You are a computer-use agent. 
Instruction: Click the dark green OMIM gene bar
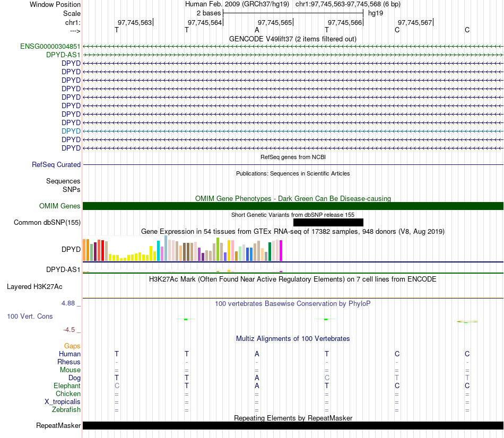point(293,206)
